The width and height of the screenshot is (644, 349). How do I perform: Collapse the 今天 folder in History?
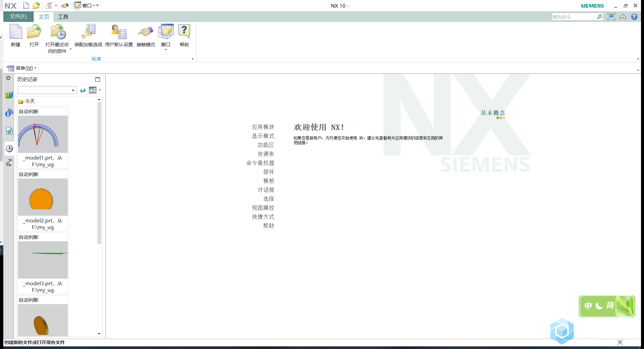27,101
